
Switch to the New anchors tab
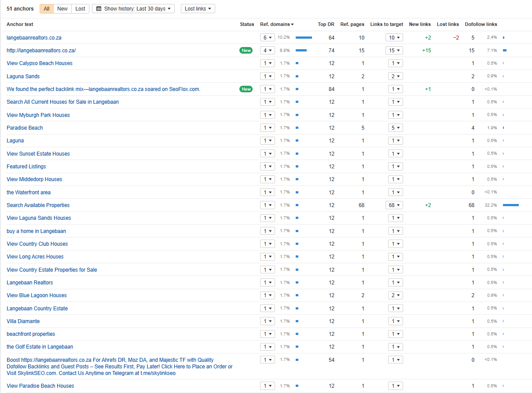click(x=62, y=9)
